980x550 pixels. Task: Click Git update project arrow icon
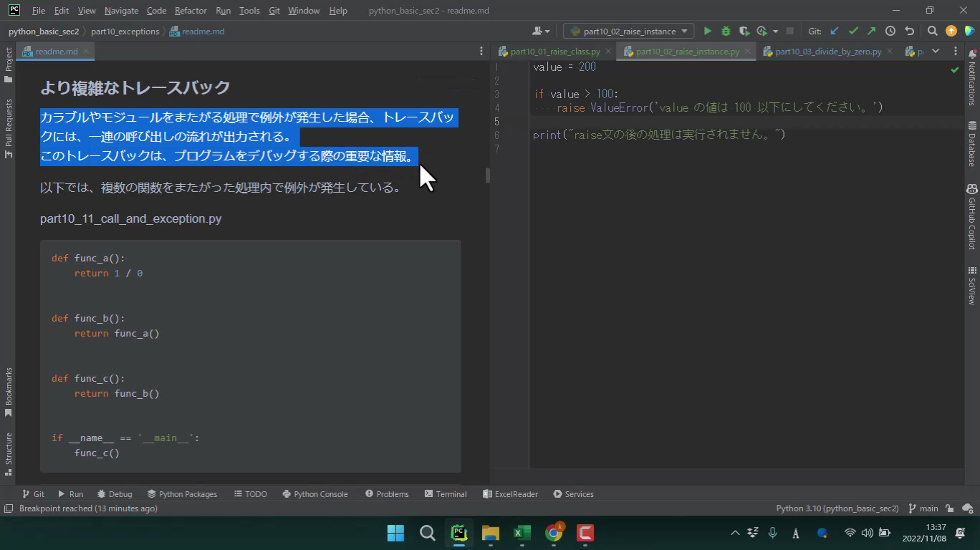coord(835,31)
